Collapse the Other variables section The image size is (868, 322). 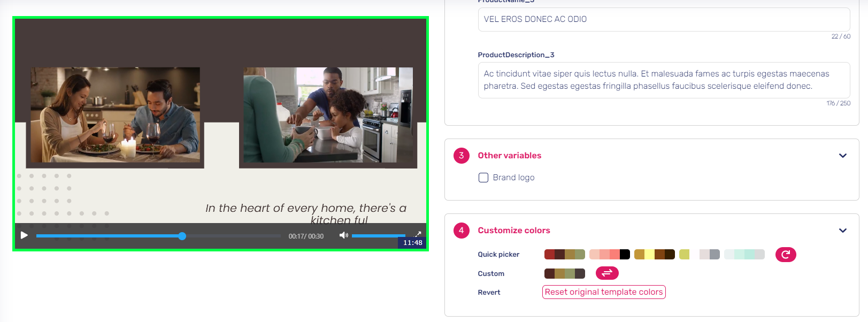point(843,156)
